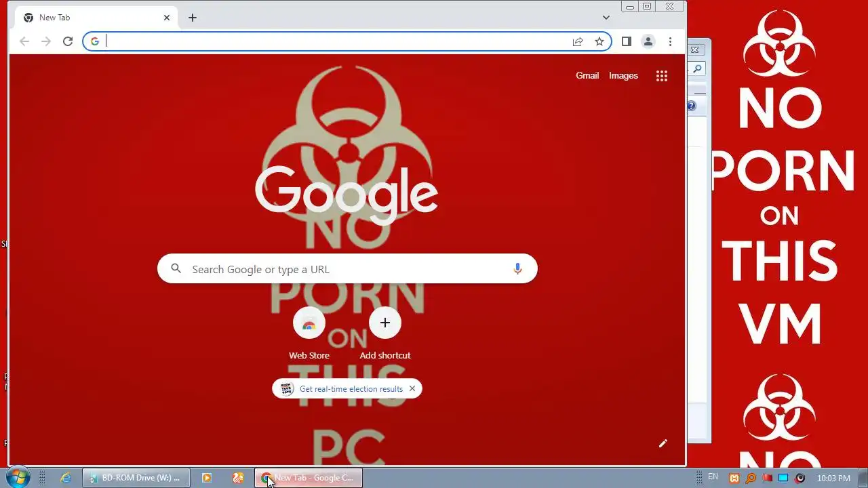Reload the page
Screen dimensions: 868x488
[x=68, y=41]
